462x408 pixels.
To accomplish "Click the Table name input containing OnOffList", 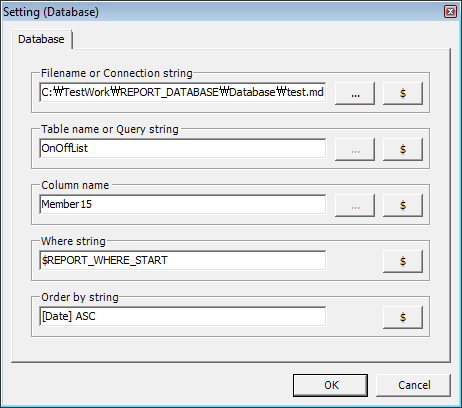I will (x=183, y=148).
